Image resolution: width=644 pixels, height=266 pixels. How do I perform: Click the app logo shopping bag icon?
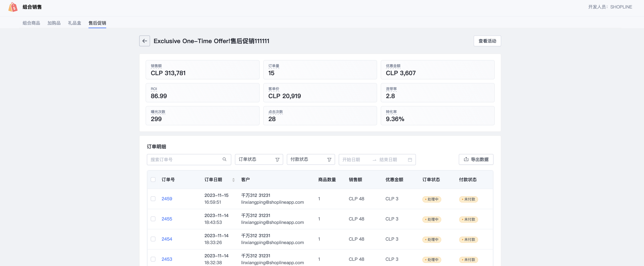click(13, 7)
